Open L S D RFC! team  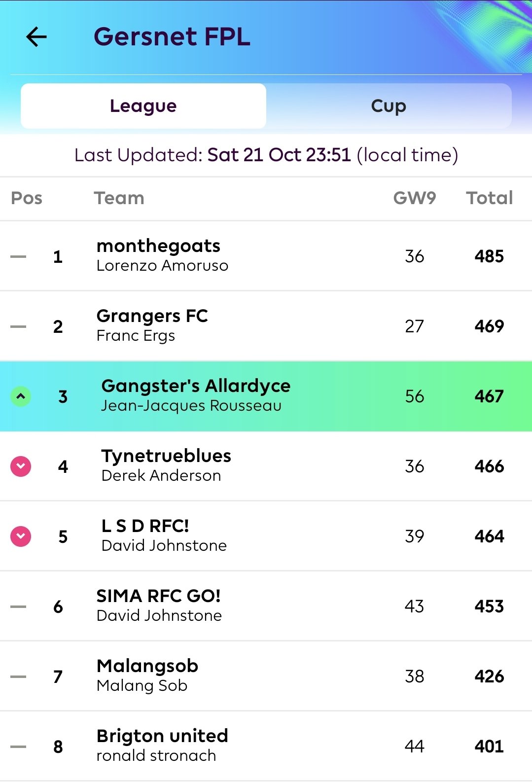266,536
